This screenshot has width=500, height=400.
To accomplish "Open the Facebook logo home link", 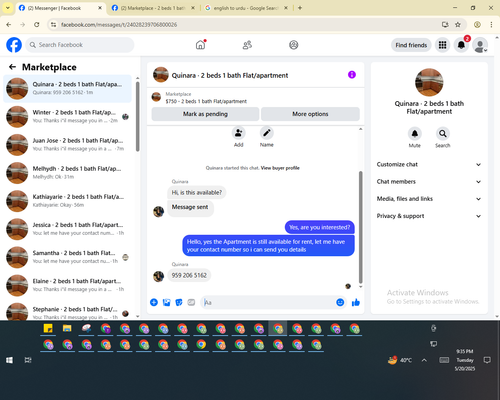I will 14,45.
